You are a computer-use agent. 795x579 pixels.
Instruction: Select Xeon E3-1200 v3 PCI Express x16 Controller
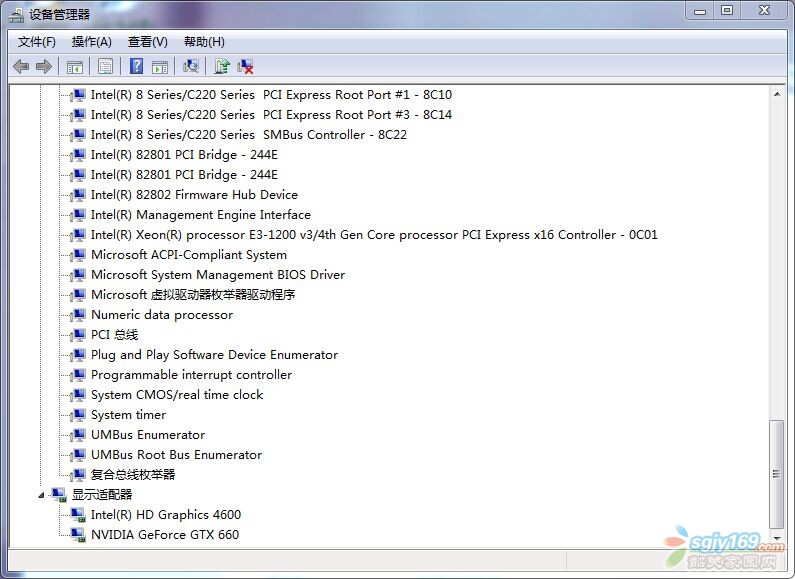374,235
